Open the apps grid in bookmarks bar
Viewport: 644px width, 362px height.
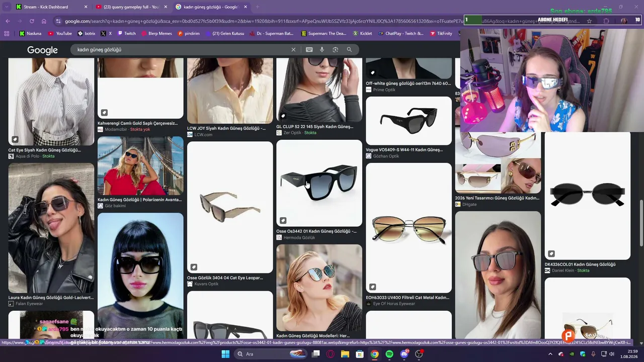[x=7, y=34]
